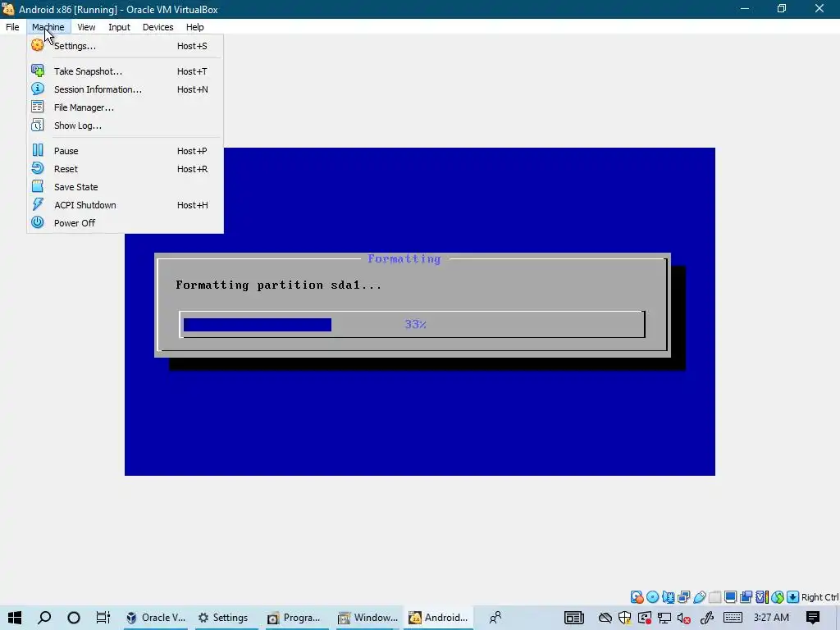Click the Pause bars icon

tap(38, 151)
